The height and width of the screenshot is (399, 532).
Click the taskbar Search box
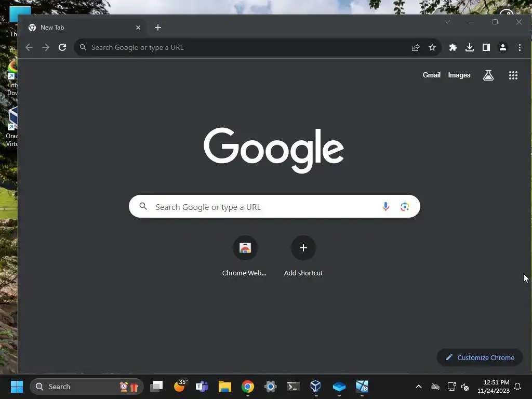click(87, 387)
